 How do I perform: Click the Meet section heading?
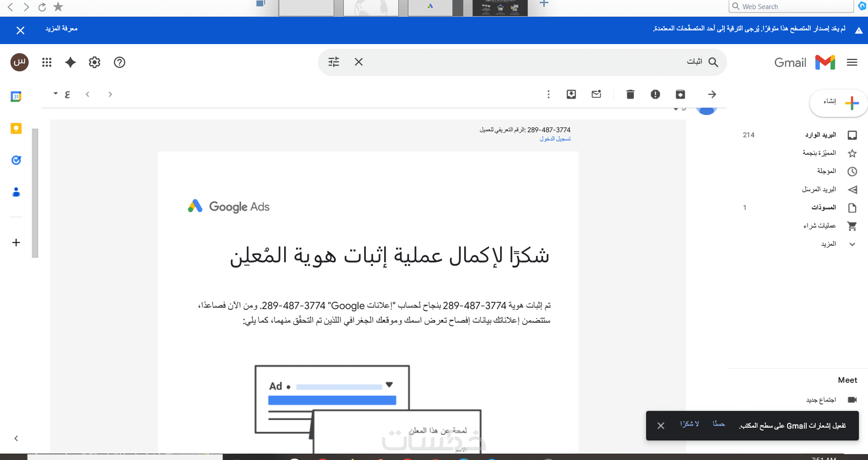[848, 380]
